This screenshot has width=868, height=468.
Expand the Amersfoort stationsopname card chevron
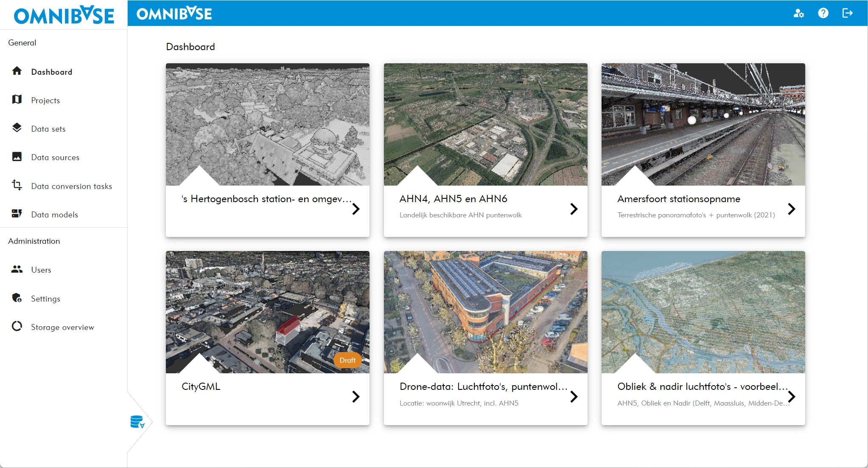791,209
